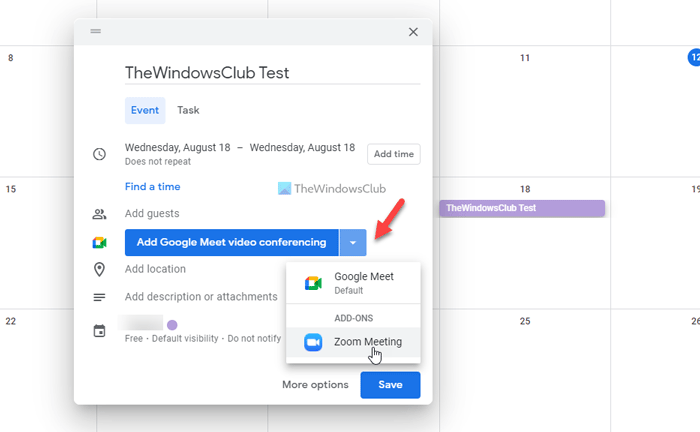Switch to the Task tab

[x=188, y=110]
